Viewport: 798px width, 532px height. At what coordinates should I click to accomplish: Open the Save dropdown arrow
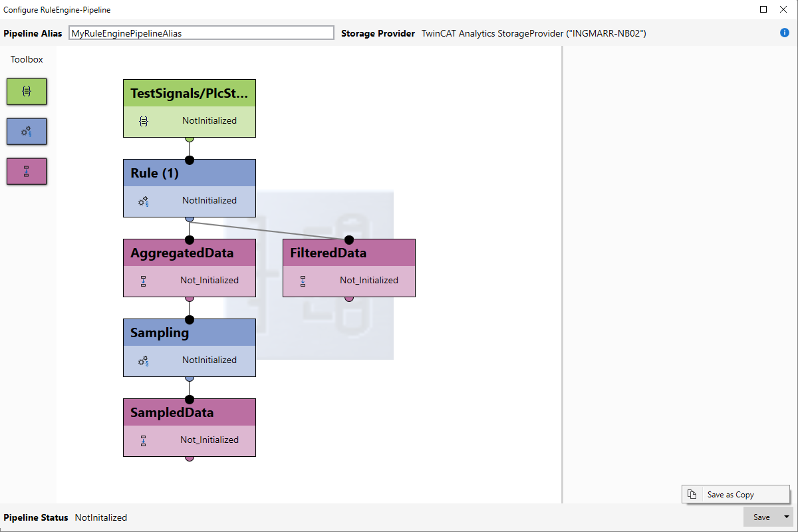coord(787,517)
